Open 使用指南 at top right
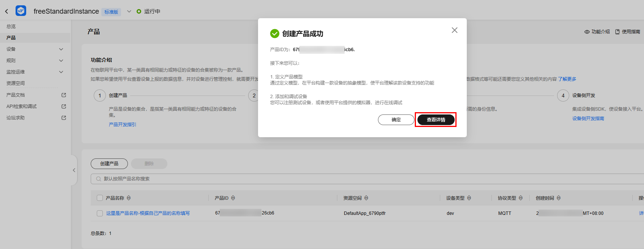The width and height of the screenshot is (644, 249). (x=628, y=32)
